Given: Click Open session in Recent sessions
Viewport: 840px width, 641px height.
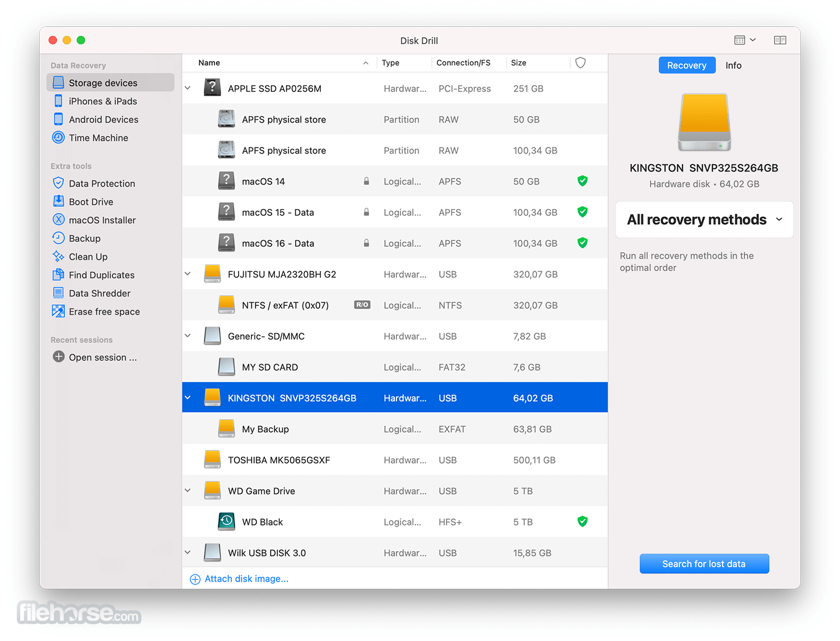Looking at the screenshot, I should (x=103, y=357).
